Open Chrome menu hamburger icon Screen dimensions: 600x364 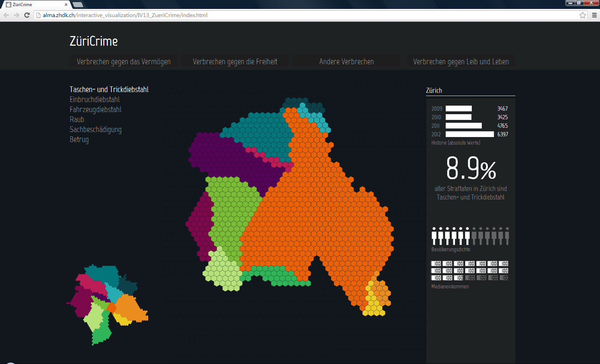[x=594, y=15]
